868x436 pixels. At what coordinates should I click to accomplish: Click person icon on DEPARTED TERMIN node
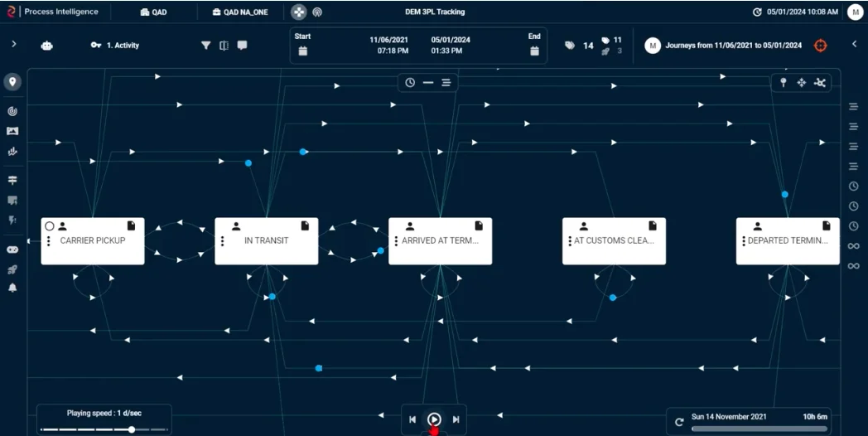coord(758,226)
